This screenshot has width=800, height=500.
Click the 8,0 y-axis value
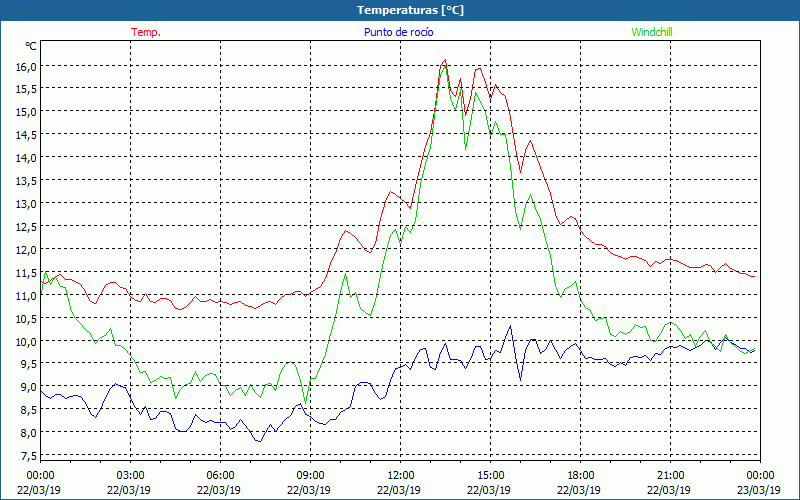pyautogui.click(x=29, y=433)
